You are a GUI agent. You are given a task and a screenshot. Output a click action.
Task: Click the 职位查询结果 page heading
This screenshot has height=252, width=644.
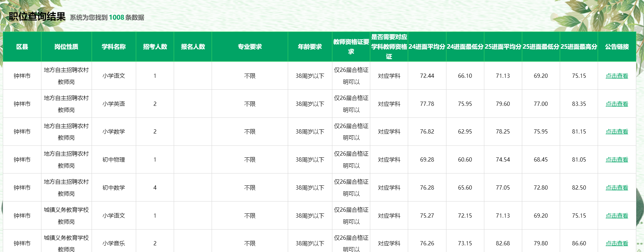coord(37,16)
